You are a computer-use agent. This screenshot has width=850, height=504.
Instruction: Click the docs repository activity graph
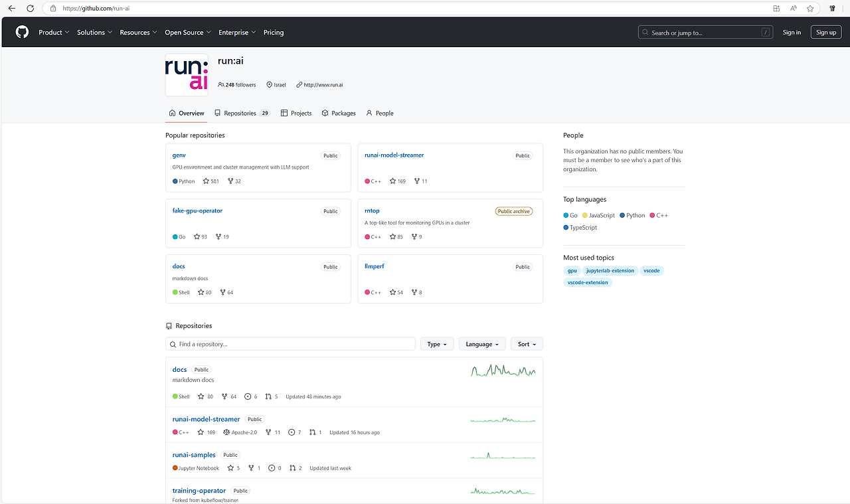click(503, 371)
